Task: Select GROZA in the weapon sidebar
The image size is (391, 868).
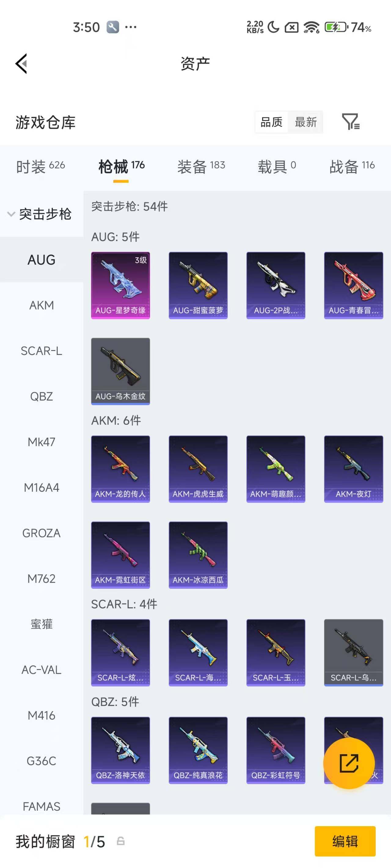Action: (42, 533)
